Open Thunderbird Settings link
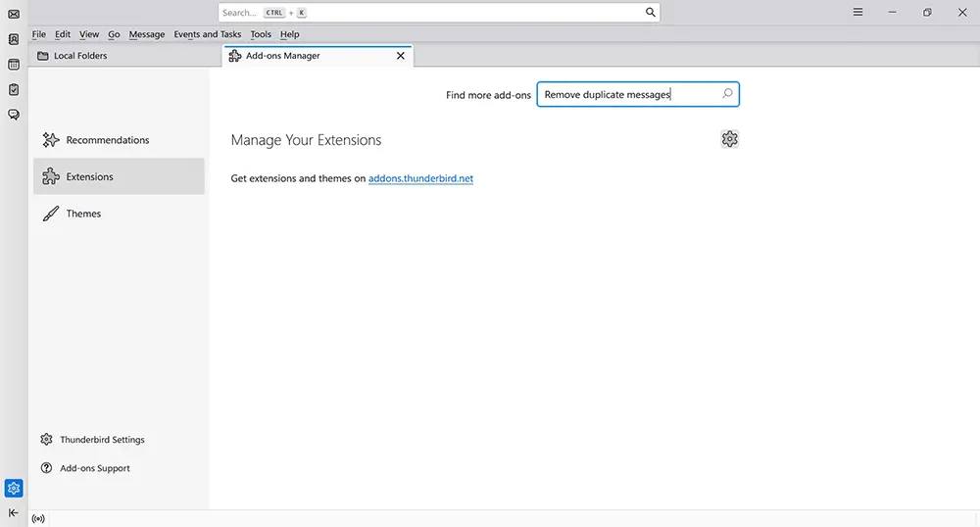 pyautogui.click(x=92, y=440)
